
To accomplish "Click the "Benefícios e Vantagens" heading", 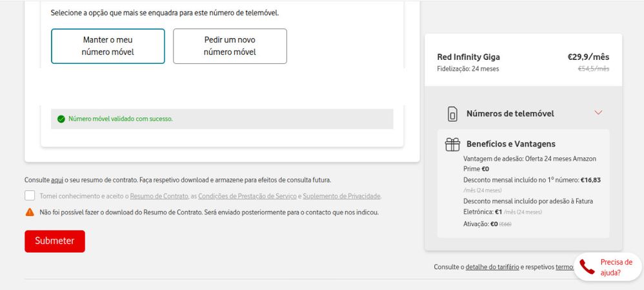I will point(510,144).
